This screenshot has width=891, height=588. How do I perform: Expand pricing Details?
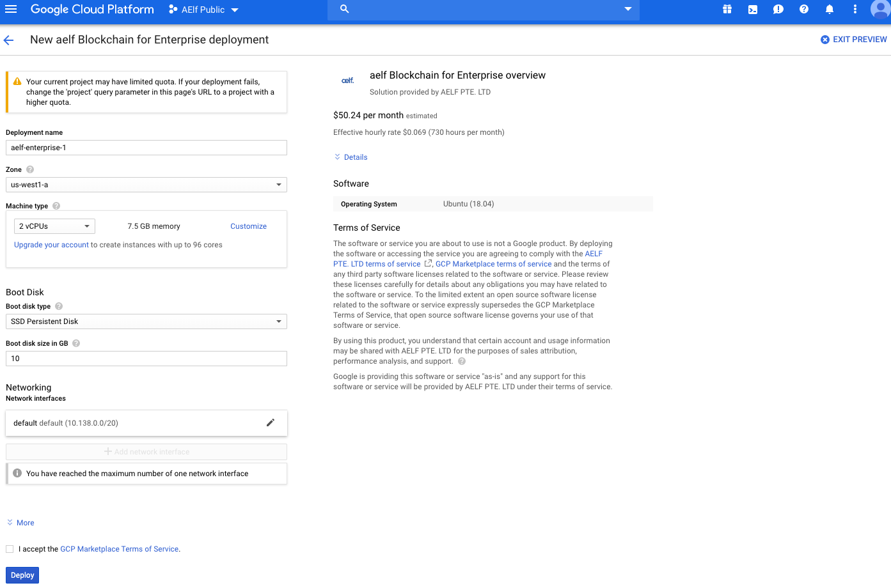351,157
